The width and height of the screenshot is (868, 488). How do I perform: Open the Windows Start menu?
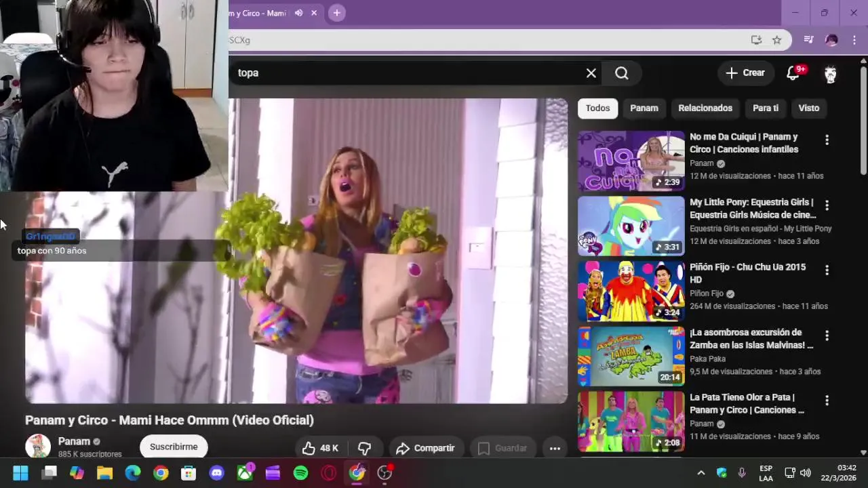coord(20,472)
